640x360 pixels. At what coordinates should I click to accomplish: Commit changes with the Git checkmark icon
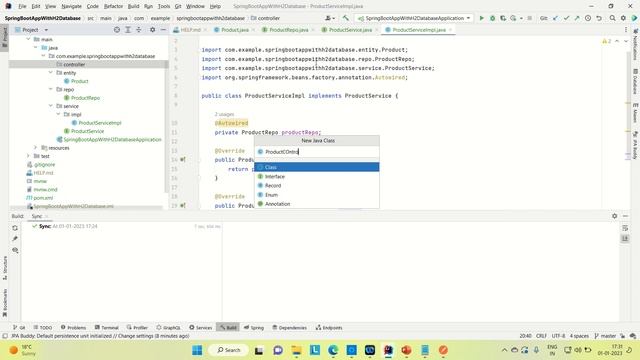(567, 18)
